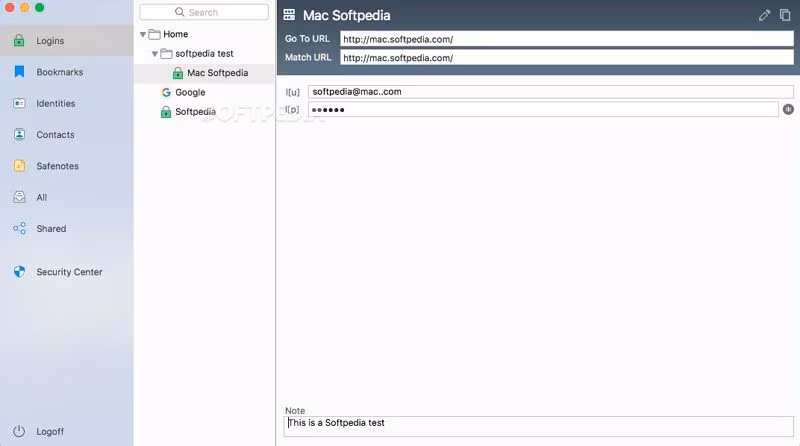Viewport: 800px width, 446px height.
Task: Click the Go To URL field
Action: tap(567, 39)
